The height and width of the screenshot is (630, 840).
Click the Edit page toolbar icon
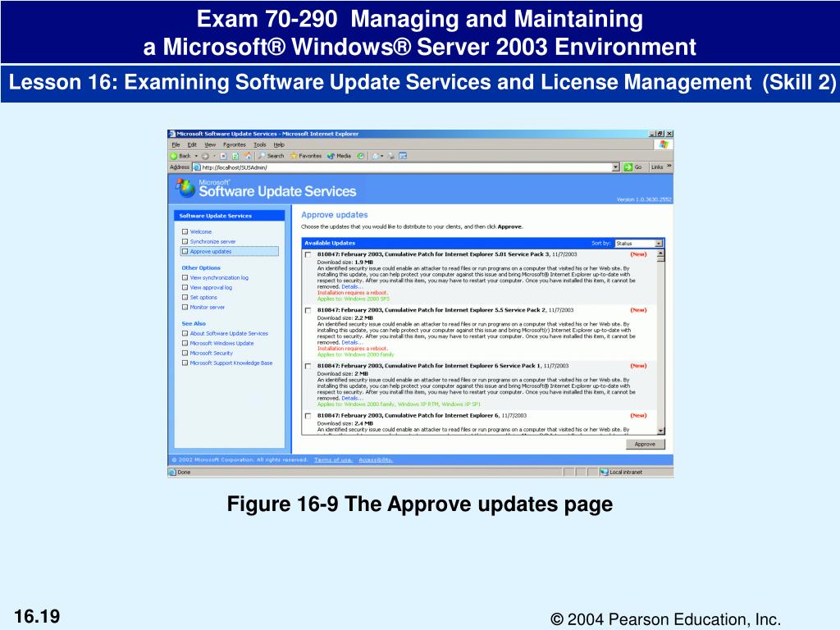pos(403,156)
